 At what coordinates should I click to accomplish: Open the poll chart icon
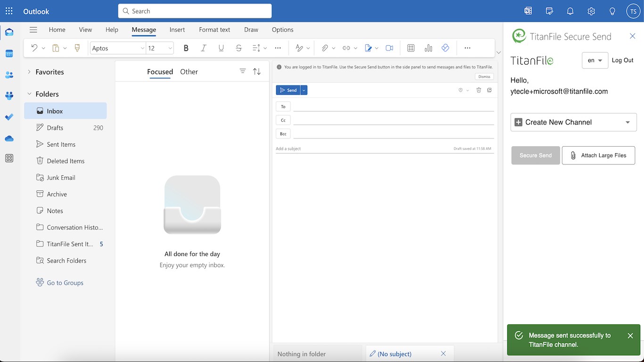tap(428, 48)
